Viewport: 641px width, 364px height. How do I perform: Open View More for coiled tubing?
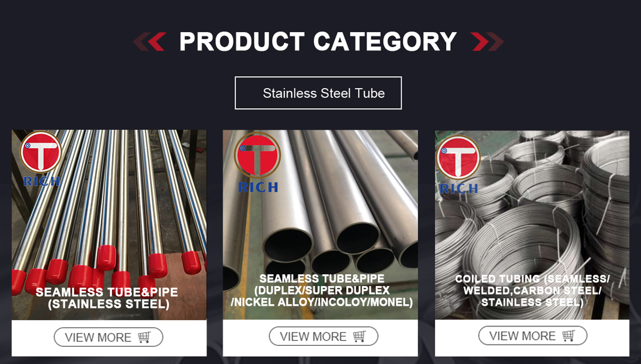point(533,336)
